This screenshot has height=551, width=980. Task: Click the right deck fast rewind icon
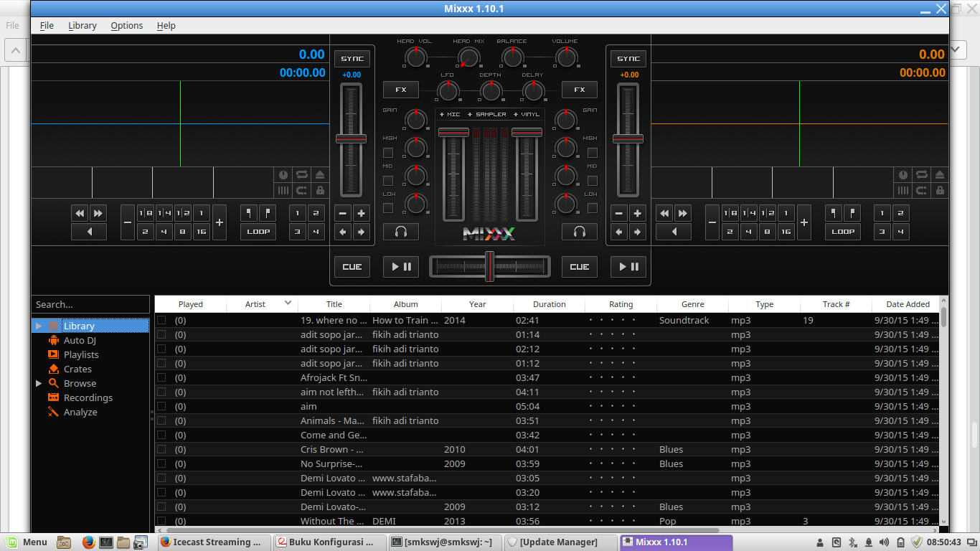(664, 213)
